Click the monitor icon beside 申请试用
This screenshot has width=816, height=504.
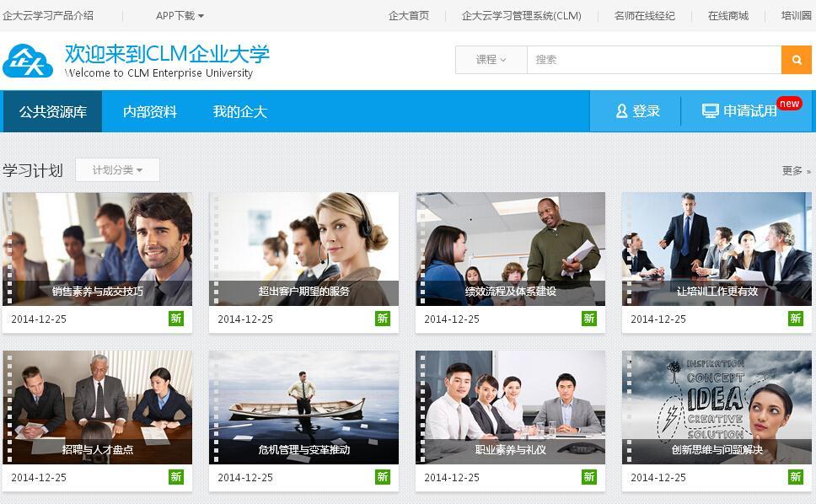tap(710, 111)
